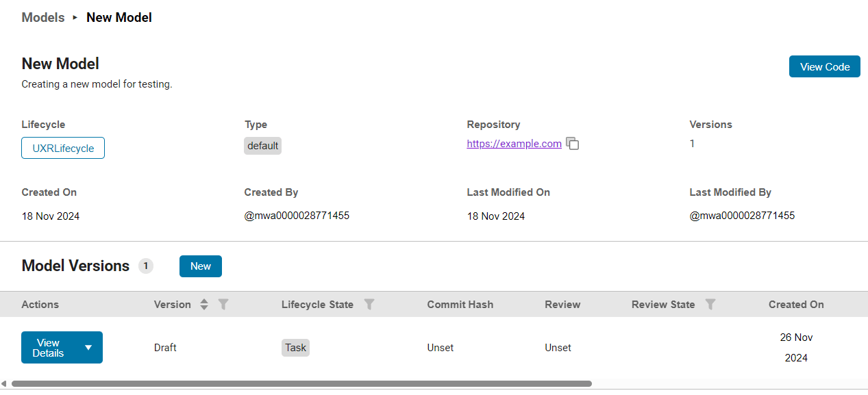Click the horizontal scrollbar thumb

tap(301, 384)
